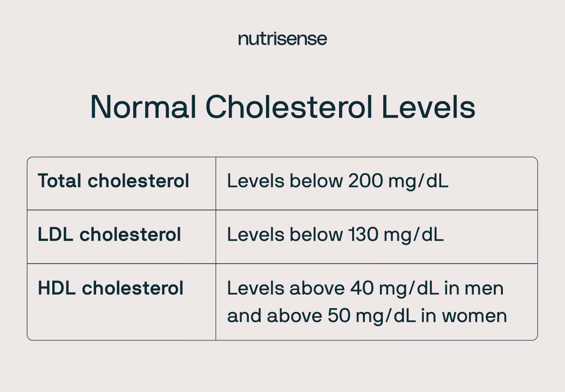Viewport: 565px width, 392px height.
Task: Click the number 130 in the table
Action: 363,235
